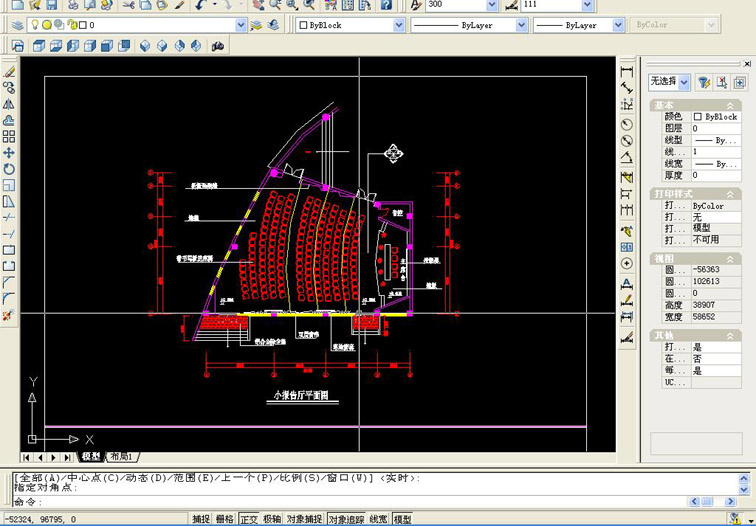This screenshot has width=756, height=526.
Task: Click the Undo arrow in toolbar
Action: 201,5
